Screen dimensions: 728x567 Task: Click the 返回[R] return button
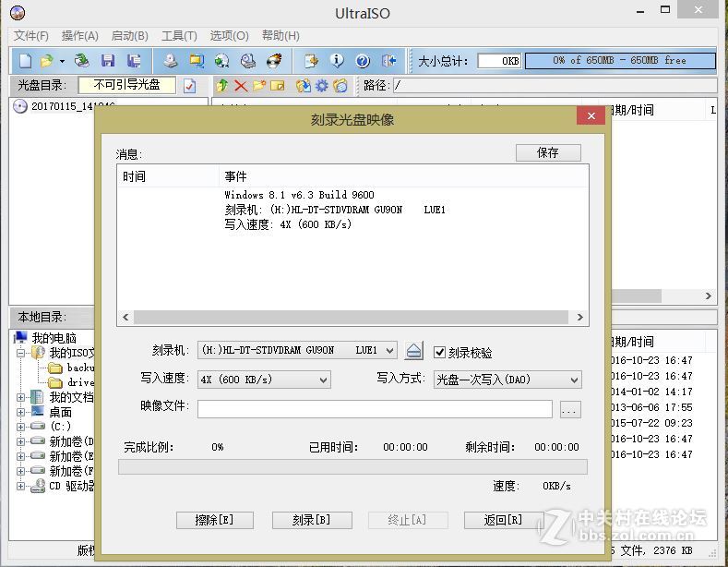[x=503, y=520]
